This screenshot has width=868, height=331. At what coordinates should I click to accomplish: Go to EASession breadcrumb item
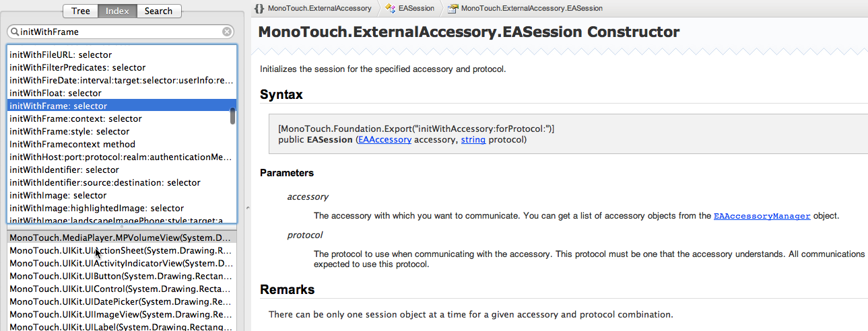click(x=415, y=9)
